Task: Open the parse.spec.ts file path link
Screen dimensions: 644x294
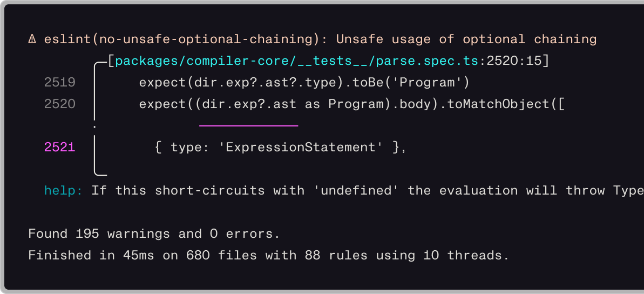Action: 296,61
